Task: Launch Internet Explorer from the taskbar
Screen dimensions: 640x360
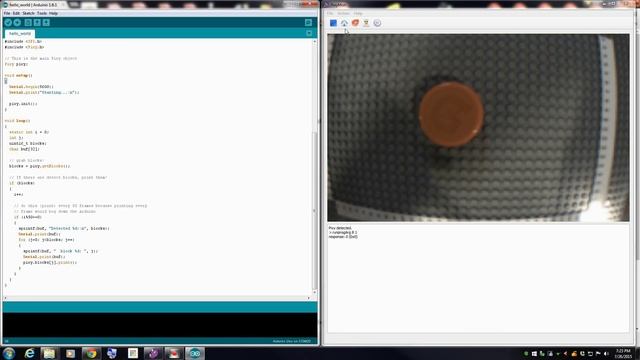Action: 29,353
